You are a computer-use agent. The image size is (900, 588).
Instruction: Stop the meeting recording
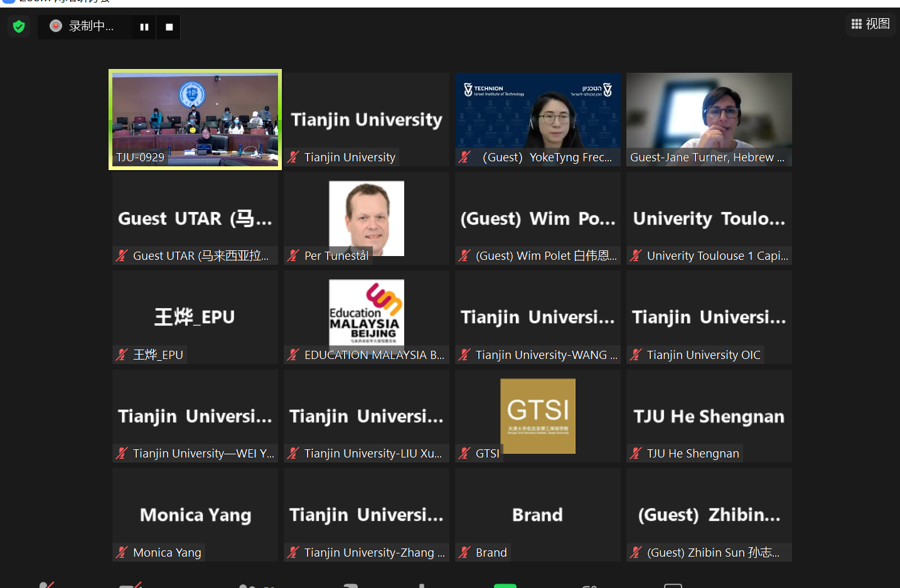pyautogui.click(x=169, y=27)
